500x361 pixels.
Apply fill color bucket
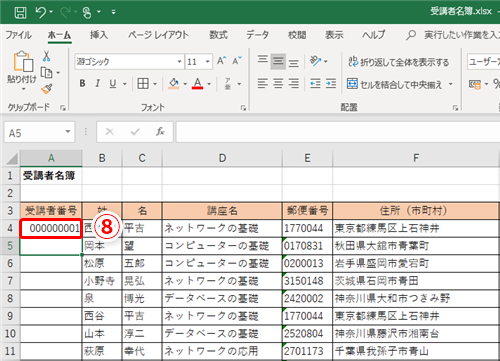coord(174,83)
